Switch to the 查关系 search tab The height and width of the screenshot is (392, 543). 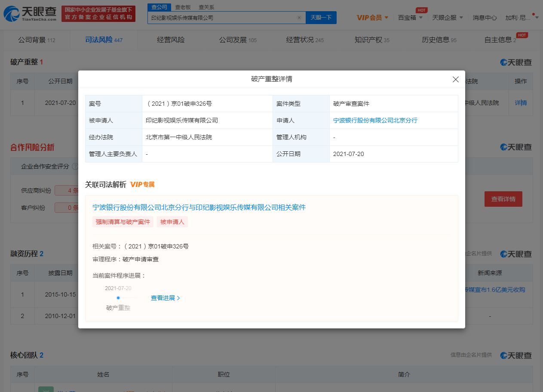(x=206, y=7)
